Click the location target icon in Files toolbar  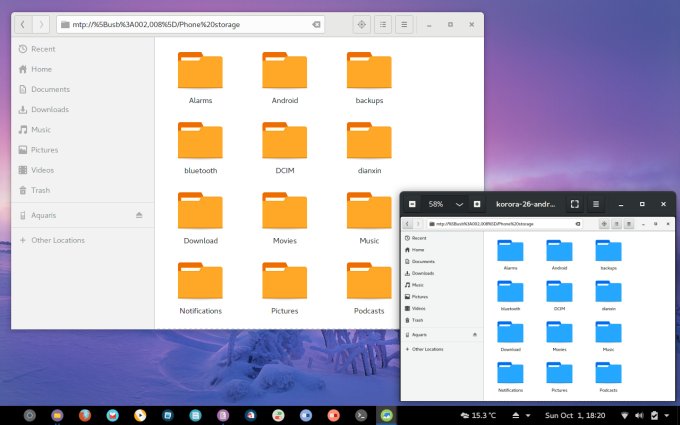coord(361,24)
